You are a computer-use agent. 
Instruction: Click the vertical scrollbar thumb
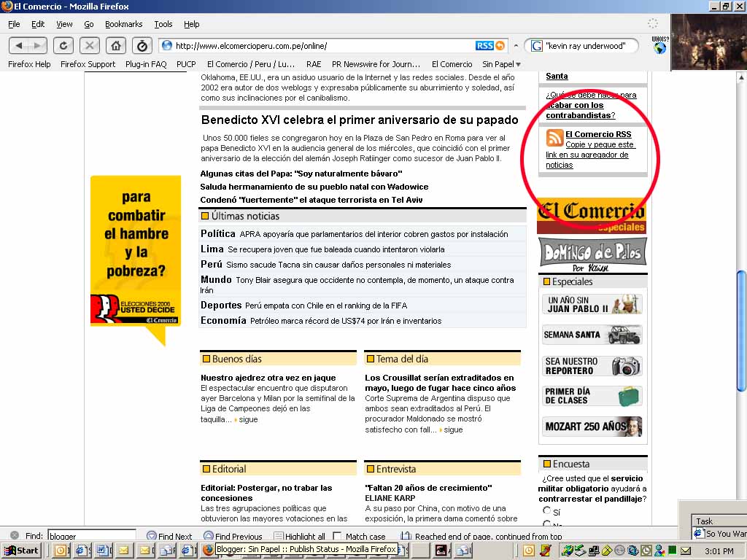click(741, 331)
